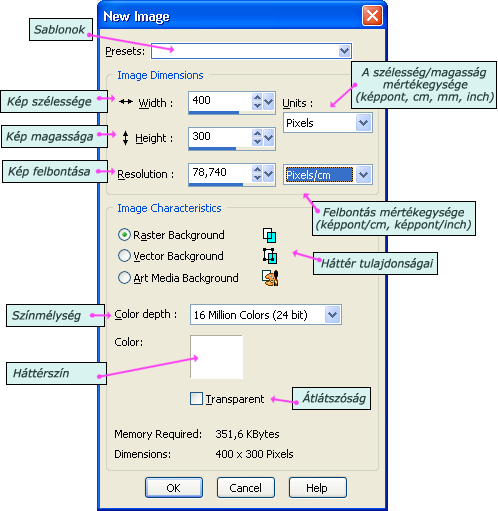
Task: Click the Color depth label
Action: click(x=146, y=314)
